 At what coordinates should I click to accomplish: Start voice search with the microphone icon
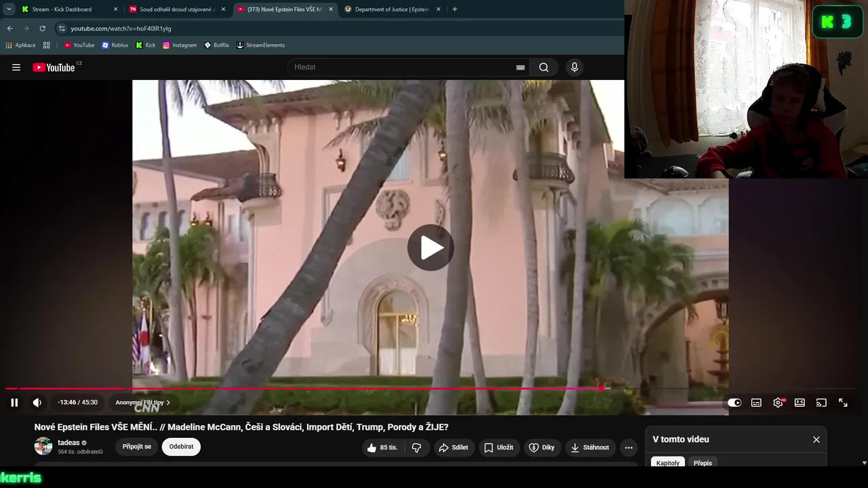[x=574, y=67]
